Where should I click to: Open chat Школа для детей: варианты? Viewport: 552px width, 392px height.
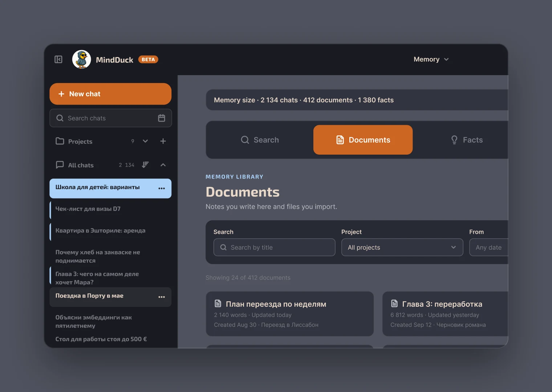[x=110, y=188]
